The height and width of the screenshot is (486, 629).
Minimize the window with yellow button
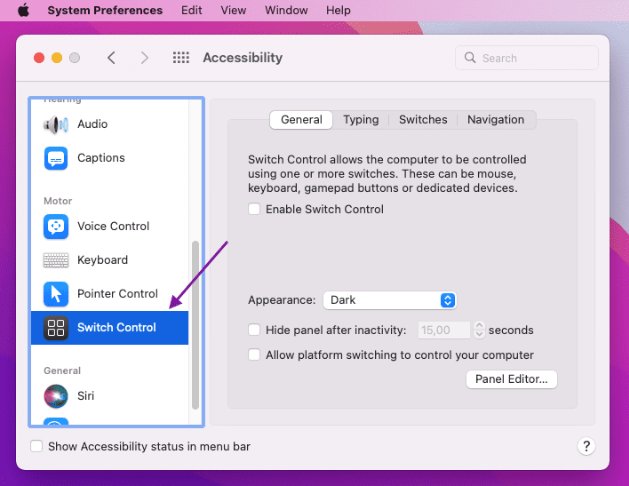click(x=57, y=58)
